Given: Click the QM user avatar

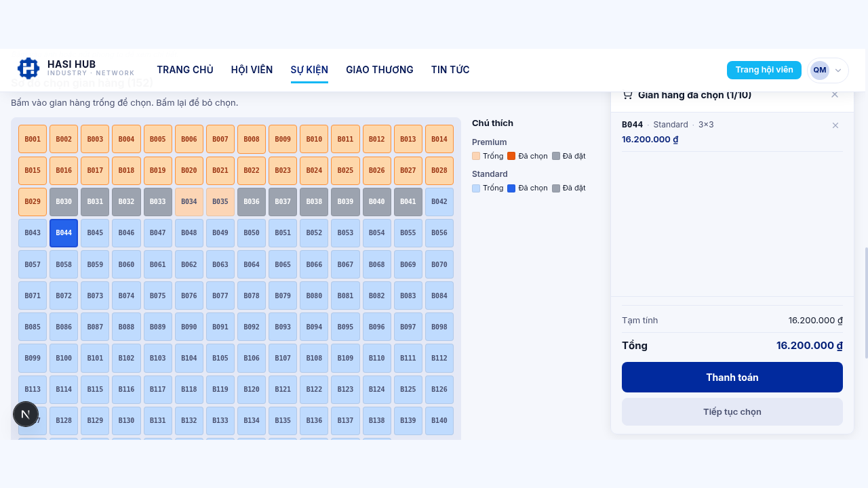Looking at the screenshot, I should (x=820, y=70).
